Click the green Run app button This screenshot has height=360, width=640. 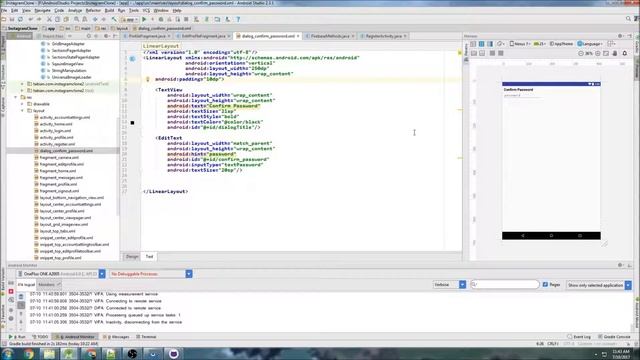point(144,19)
